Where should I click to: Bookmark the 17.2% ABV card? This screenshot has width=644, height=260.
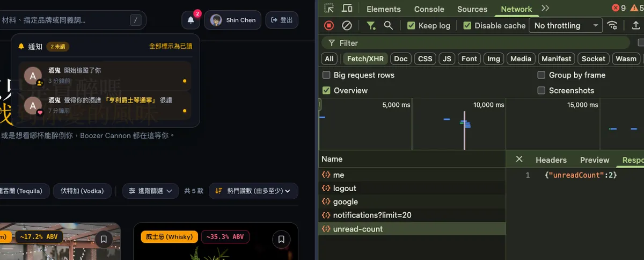click(x=104, y=239)
